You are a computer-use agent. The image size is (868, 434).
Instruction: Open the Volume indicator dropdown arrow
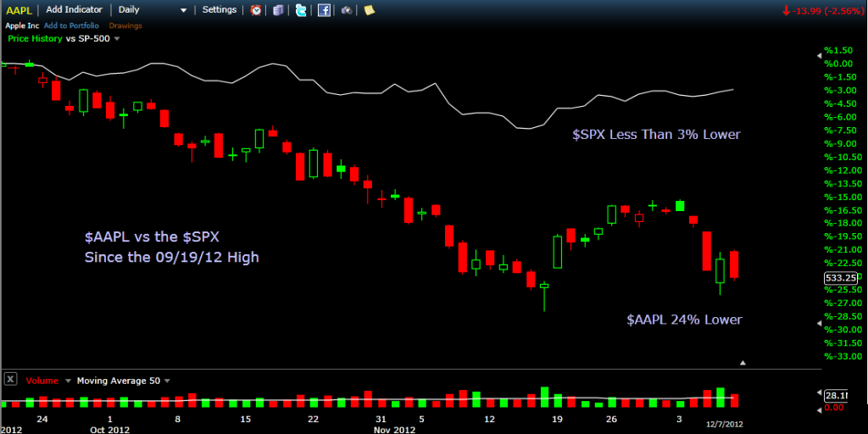point(68,381)
